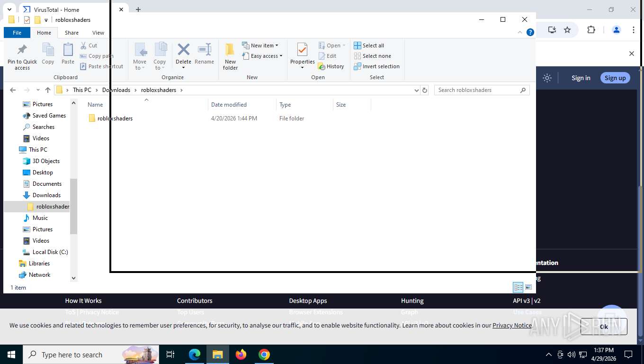Go up one folder level arrow
This screenshot has height=364, width=644.
pos(48,90)
